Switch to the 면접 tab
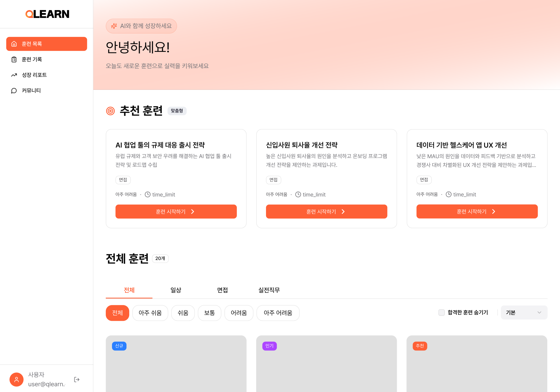Screen dimensions: 560x392 [222, 290]
